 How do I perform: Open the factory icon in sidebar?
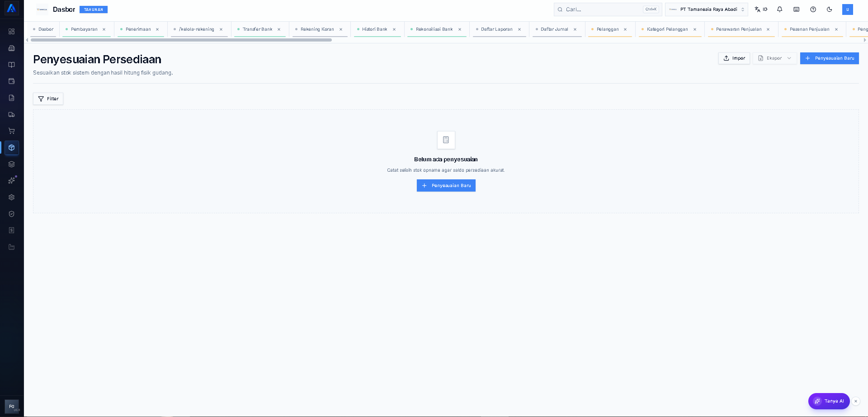pos(12,247)
